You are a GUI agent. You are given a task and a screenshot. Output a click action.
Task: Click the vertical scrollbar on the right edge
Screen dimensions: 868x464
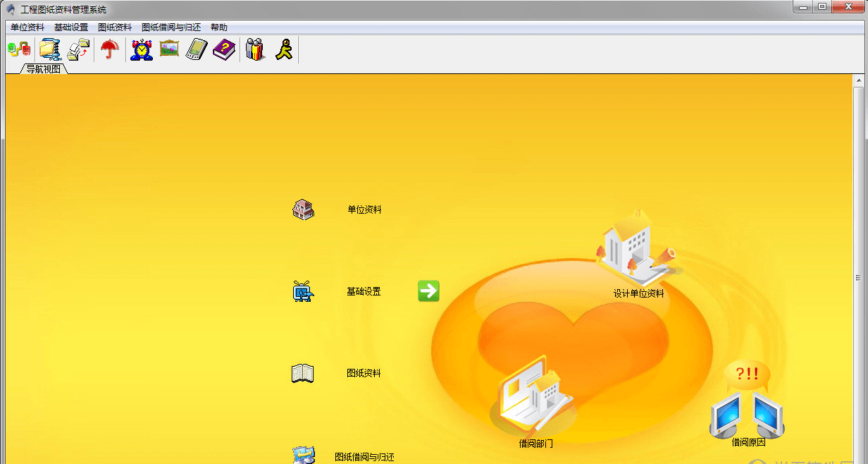858,277
